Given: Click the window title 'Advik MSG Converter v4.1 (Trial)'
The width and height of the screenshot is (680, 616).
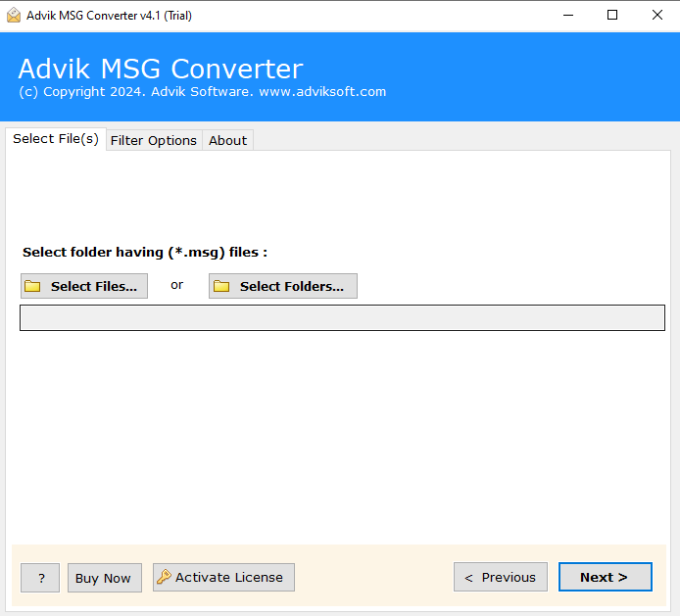Looking at the screenshot, I should click(x=109, y=16).
